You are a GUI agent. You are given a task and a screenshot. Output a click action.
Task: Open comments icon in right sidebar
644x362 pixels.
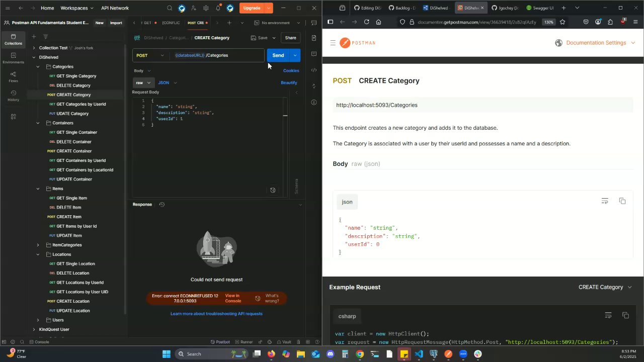coord(314,54)
